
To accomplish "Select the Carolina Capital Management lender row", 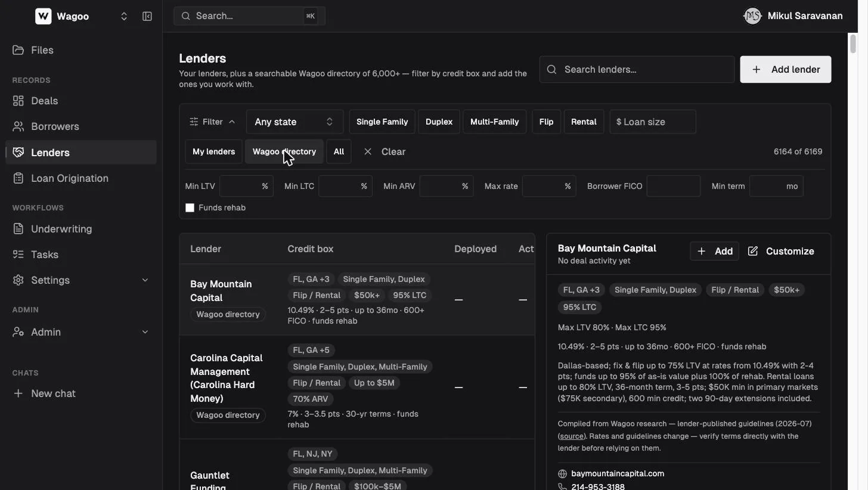I will point(357,387).
